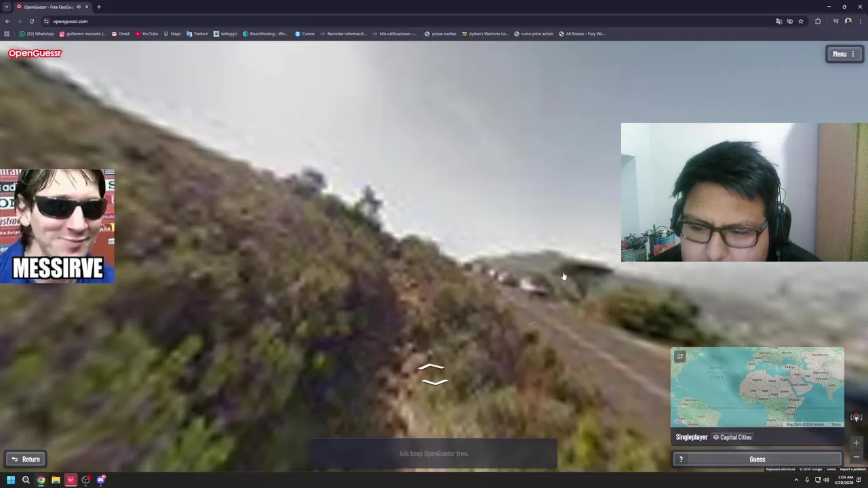Move backward using the lower street view arrow
Screen dimensions: 868x488
(x=434, y=382)
